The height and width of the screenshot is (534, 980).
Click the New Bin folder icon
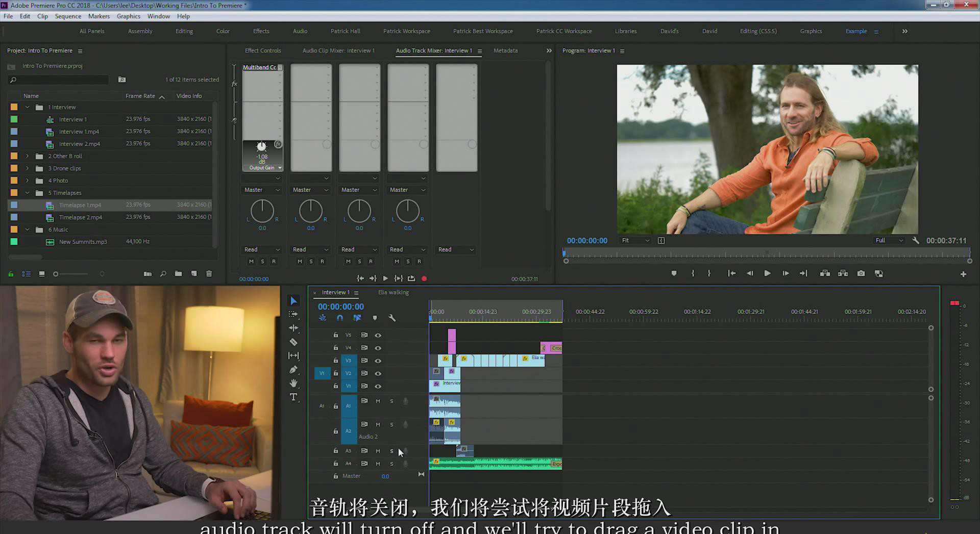pyautogui.click(x=178, y=274)
